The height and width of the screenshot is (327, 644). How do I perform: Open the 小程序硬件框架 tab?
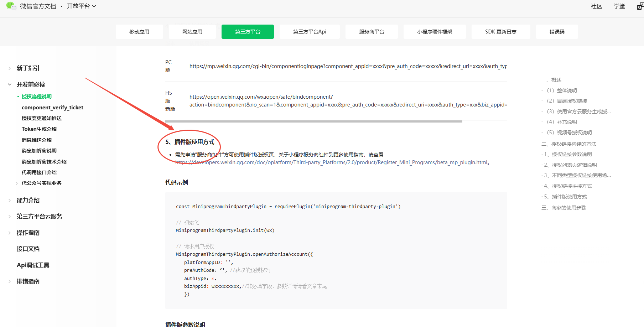(x=435, y=32)
